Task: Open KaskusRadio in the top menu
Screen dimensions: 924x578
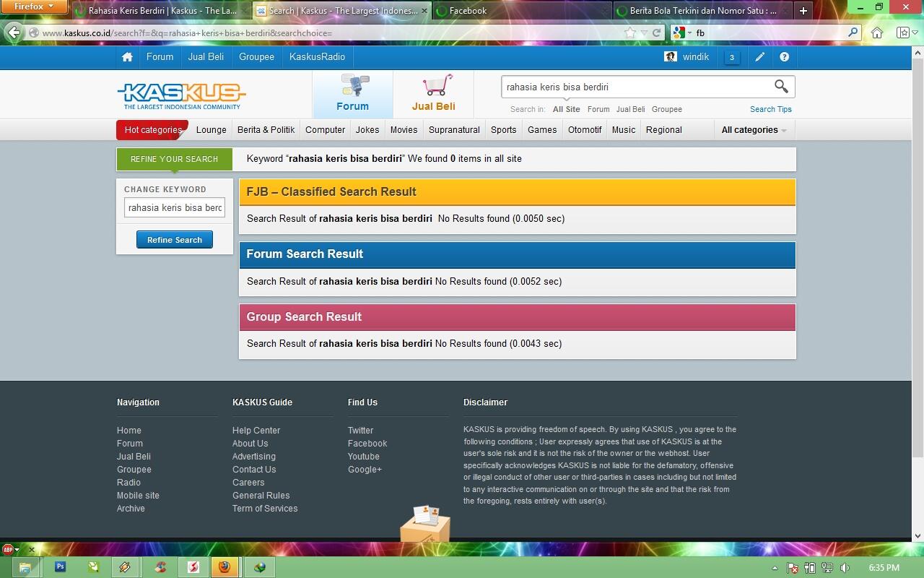Action: pos(317,57)
